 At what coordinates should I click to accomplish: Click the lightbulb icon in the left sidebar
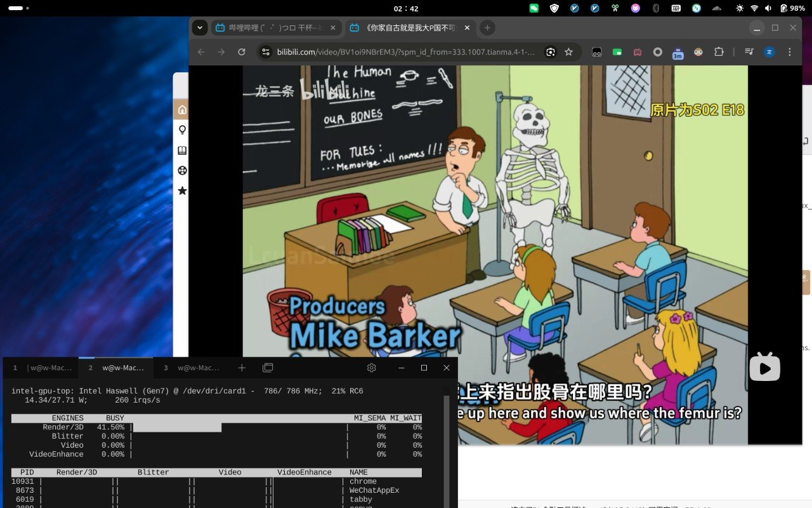pyautogui.click(x=182, y=130)
